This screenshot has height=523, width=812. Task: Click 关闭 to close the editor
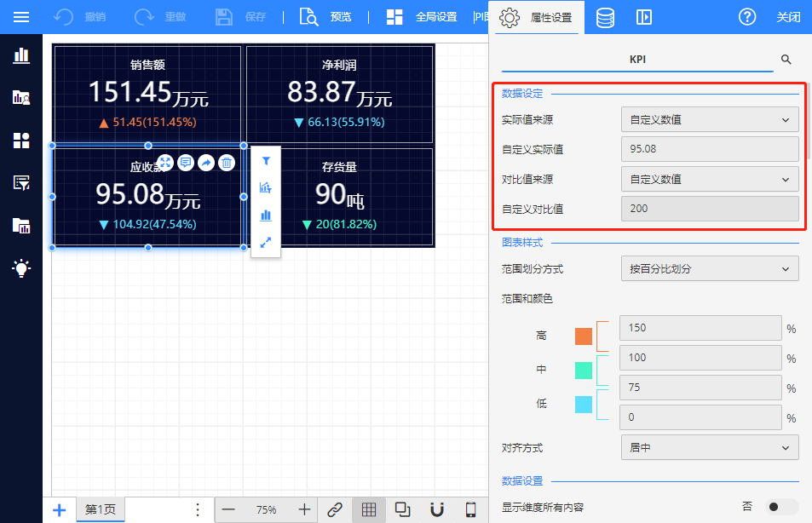(788, 17)
